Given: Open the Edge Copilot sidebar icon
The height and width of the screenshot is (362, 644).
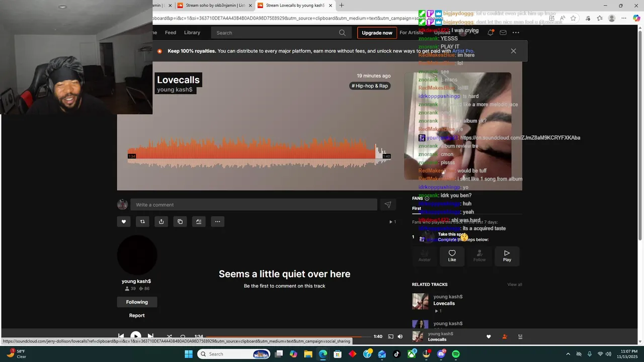Looking at the screenshot, I should (636, 18).
